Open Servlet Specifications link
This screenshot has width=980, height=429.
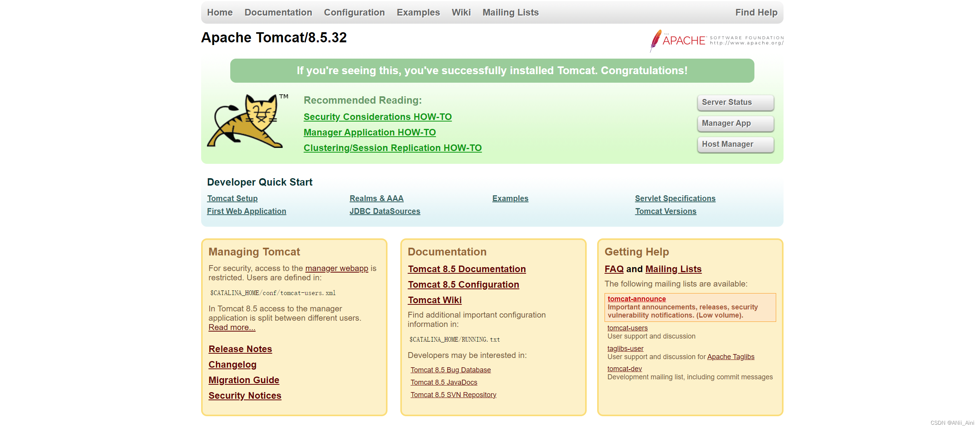(675, 198)
